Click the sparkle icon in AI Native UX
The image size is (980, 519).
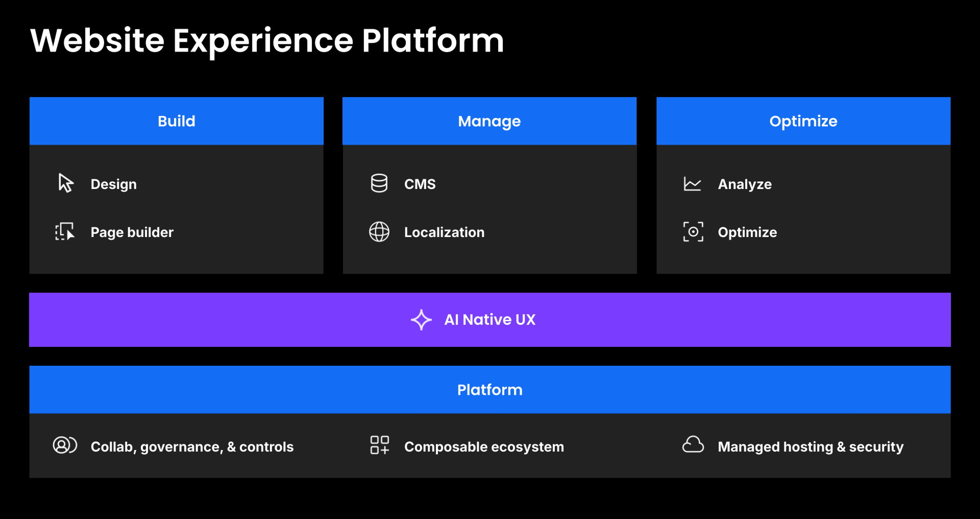421,320
